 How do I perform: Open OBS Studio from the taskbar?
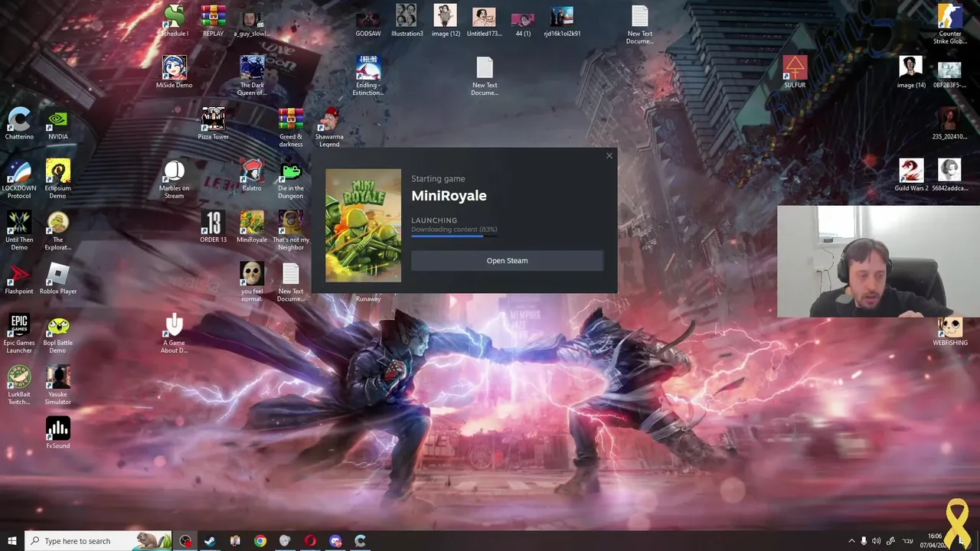(185, 541)
